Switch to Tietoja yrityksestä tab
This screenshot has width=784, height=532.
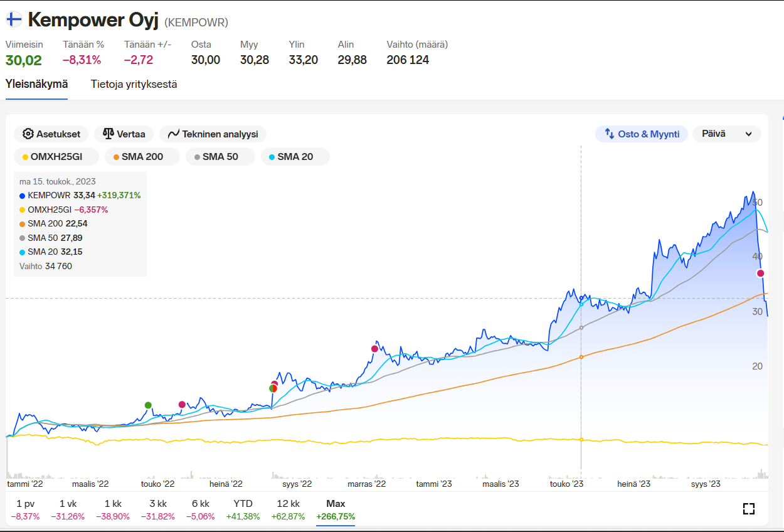pos(134,84)
